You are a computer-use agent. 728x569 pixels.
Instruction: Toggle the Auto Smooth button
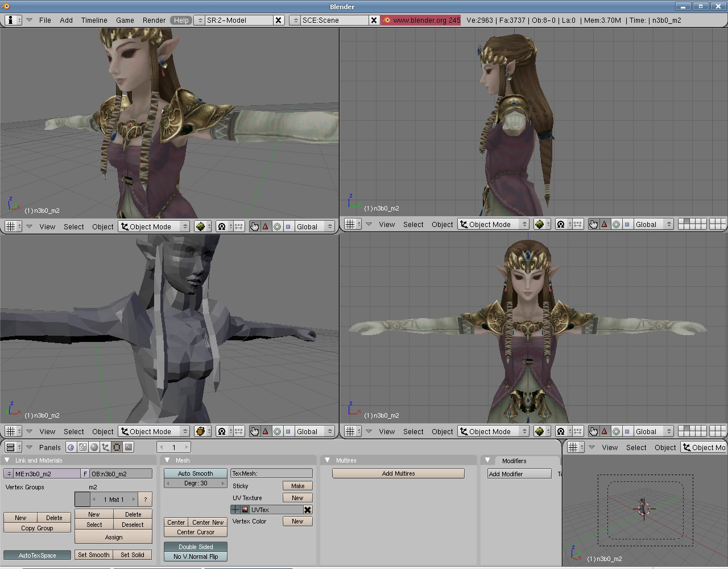point(195,473)
